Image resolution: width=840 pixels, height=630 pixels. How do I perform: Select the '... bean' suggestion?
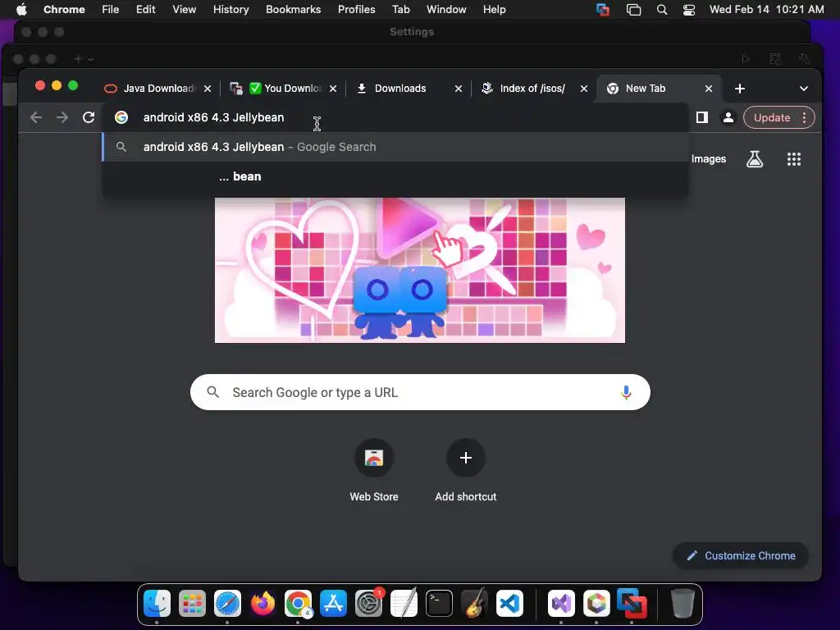coord(395,176)
